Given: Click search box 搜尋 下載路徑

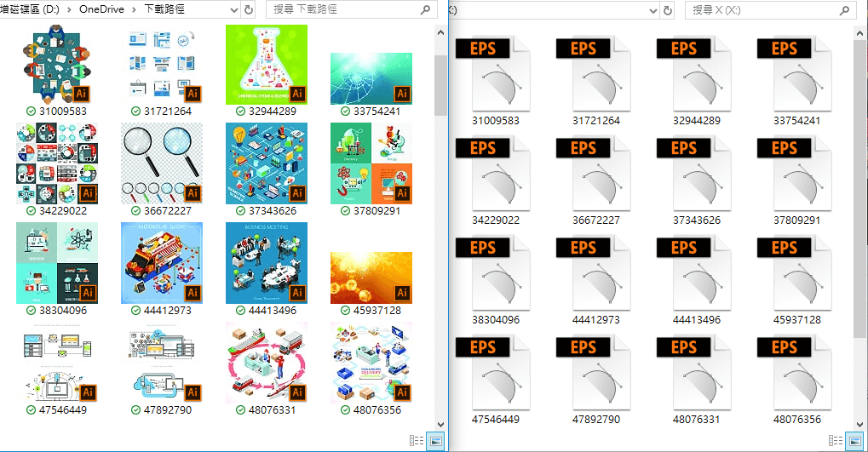Looking at the screenshot, I should 352,9.
